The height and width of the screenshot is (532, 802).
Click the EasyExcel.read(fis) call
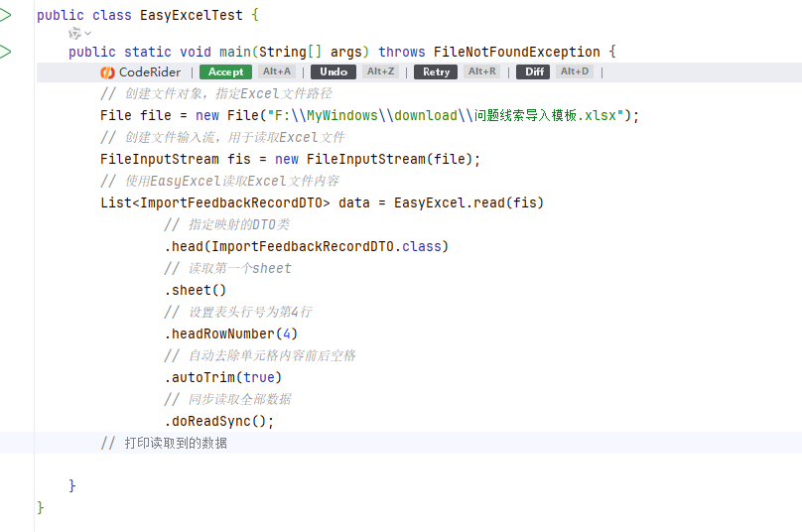[x=468, y=203]
